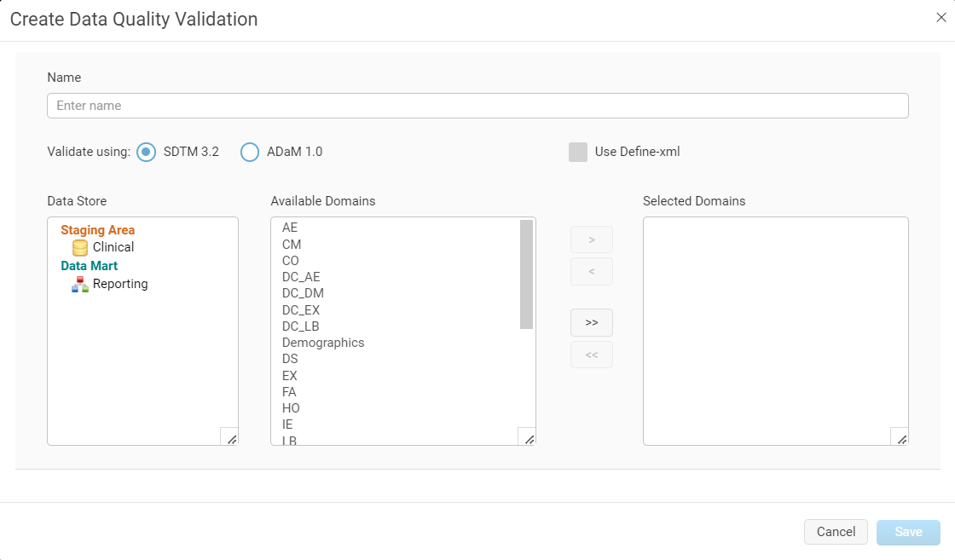
Task: Click the move all left << button
Action: 592,355
